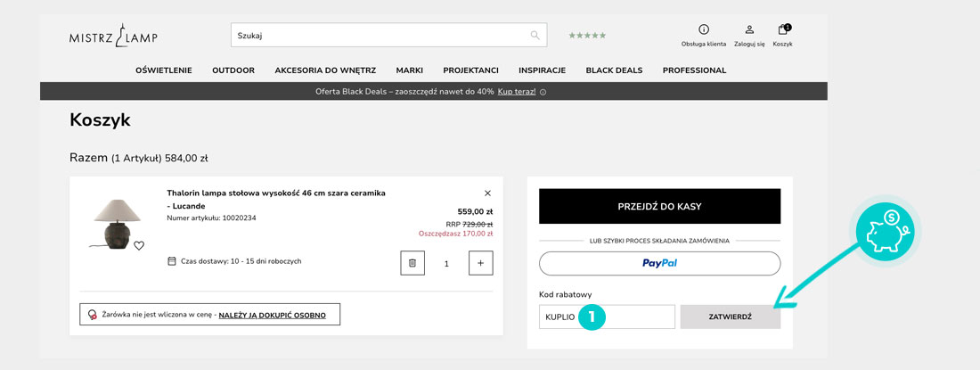The height and width of the screenshot is (370, 980).
Task: Click the Mistrz Lamp logo
Action: pyautogui.click(x=113, y=36)
